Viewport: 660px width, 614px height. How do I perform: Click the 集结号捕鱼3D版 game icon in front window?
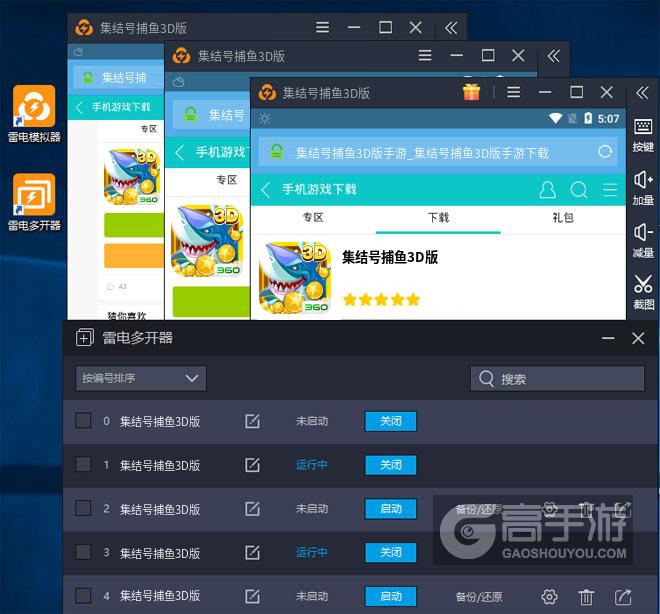295,278
